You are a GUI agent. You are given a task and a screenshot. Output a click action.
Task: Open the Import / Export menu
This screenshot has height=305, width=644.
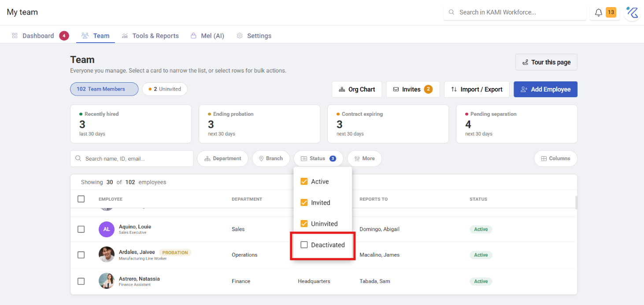[477, 89]
